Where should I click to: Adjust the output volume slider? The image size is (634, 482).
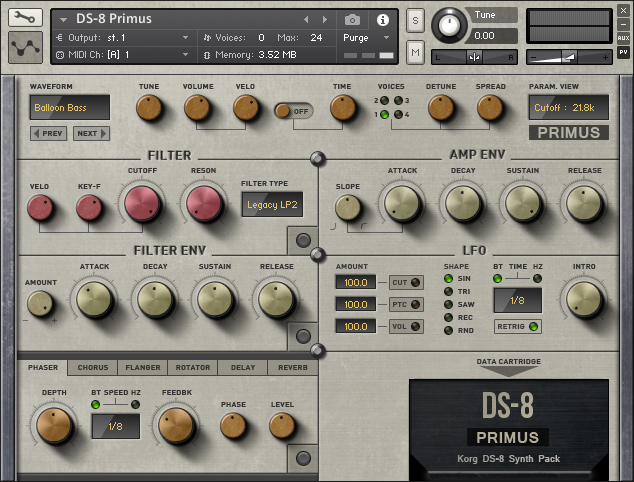click(569, 57)
